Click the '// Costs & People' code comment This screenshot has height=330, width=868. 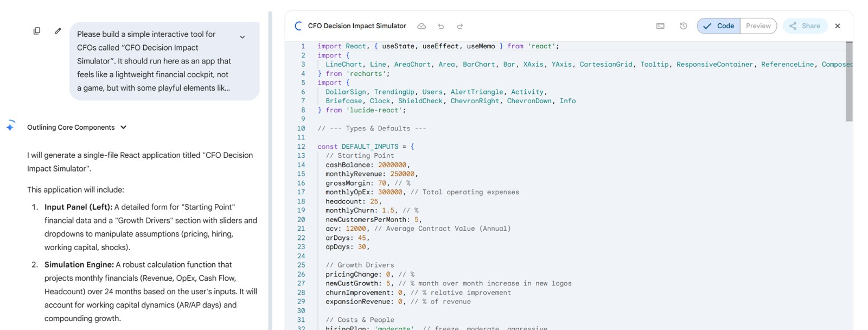click(360, 320)
